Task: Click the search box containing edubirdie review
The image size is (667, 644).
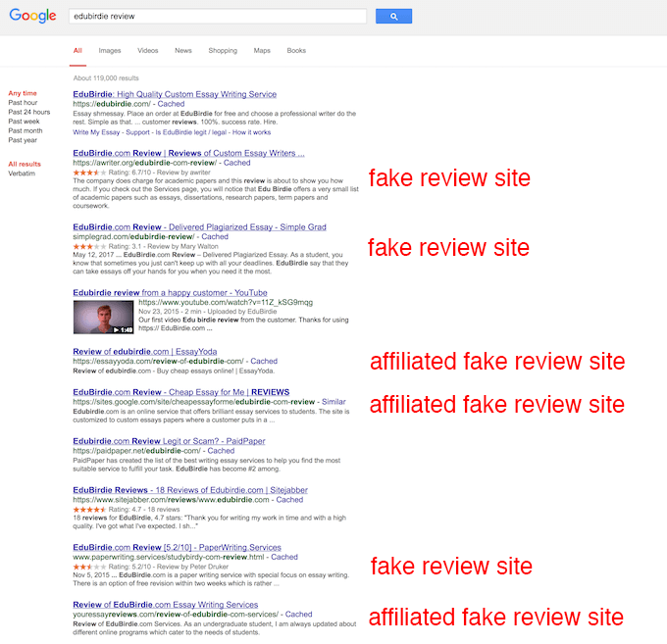Action: pyautogui.click(x=218, y=16)
